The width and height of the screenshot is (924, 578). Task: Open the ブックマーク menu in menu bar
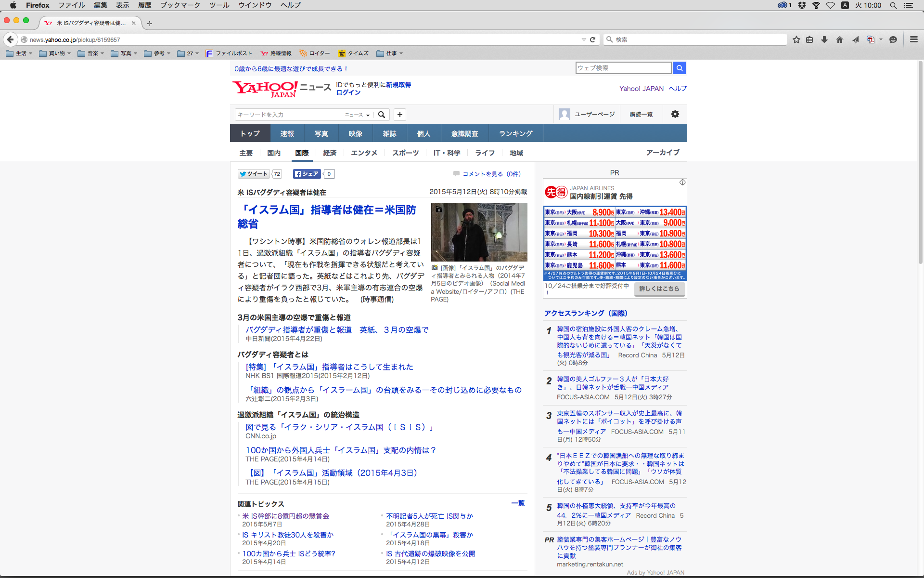tap(180, 5)
